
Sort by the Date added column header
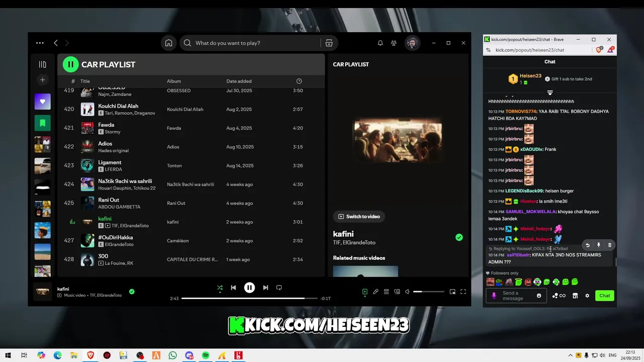tap(239, 81)
